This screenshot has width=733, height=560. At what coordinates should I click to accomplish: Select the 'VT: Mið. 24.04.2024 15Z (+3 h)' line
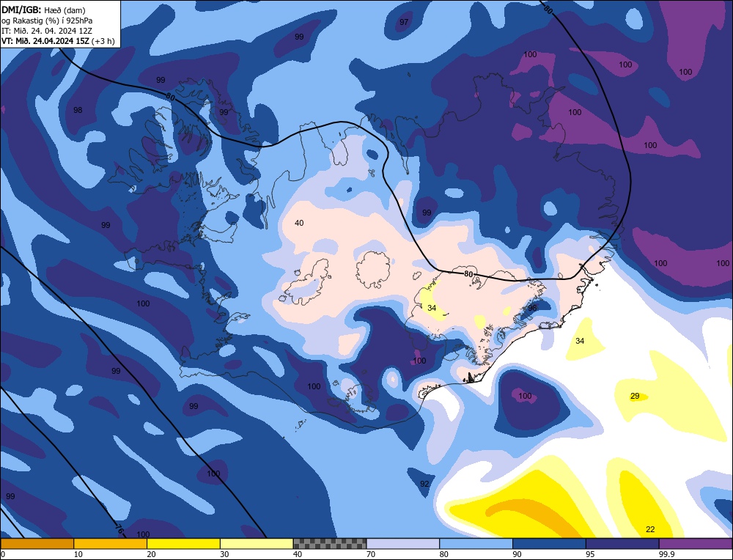tap(58, 40)
